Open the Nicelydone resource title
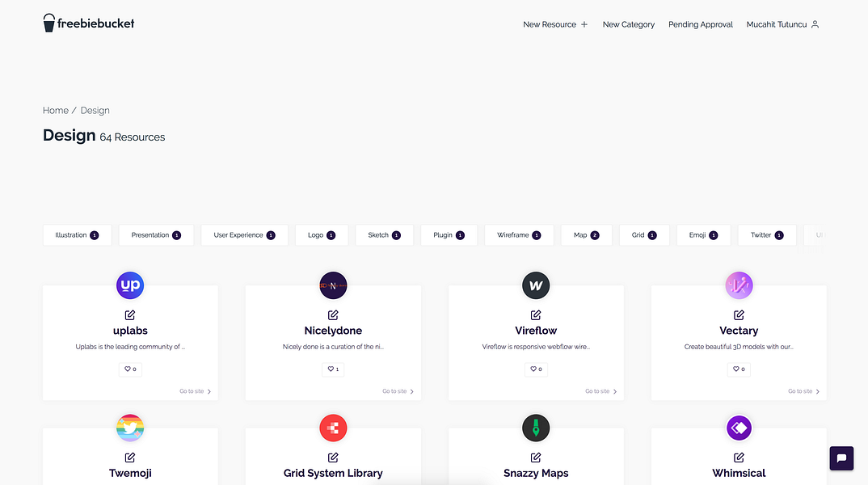Image resolution: width=868 pixels, height=485 pixels. [x=333, y=331]
